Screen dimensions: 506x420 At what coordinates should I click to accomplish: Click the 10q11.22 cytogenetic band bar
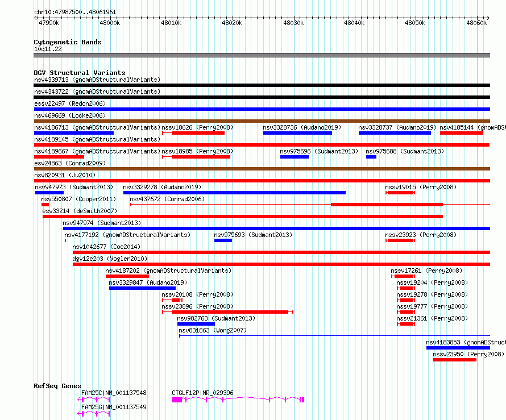[262, 55]
